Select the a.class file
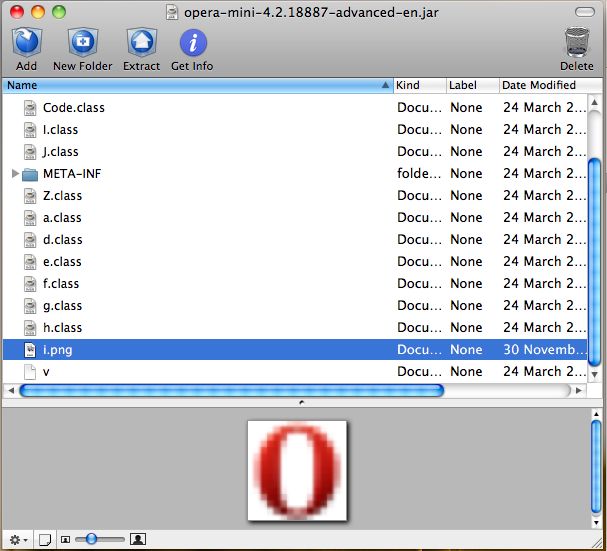The image size is (607, 551). 295,218
